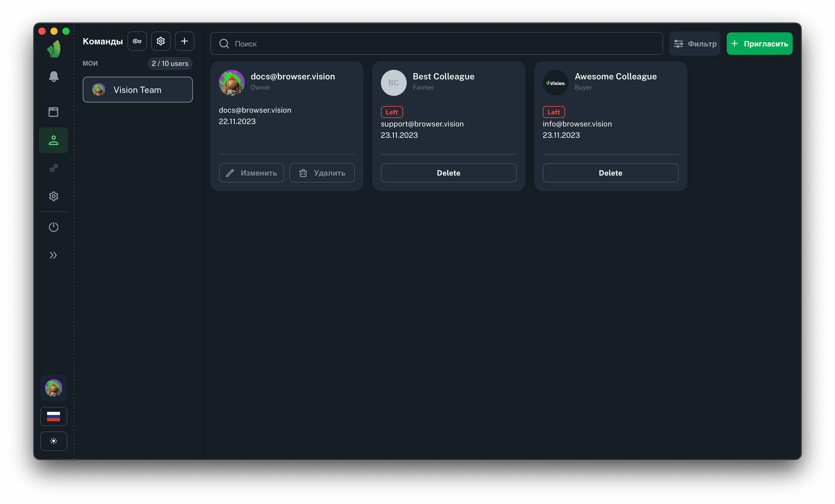Click the Farmer role label

tap(423, 87)
